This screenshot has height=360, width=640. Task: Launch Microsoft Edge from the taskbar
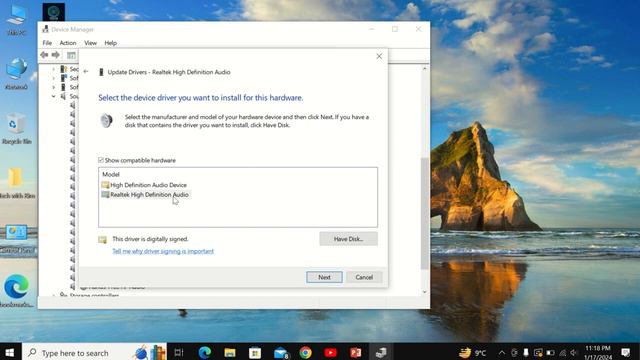204,352
